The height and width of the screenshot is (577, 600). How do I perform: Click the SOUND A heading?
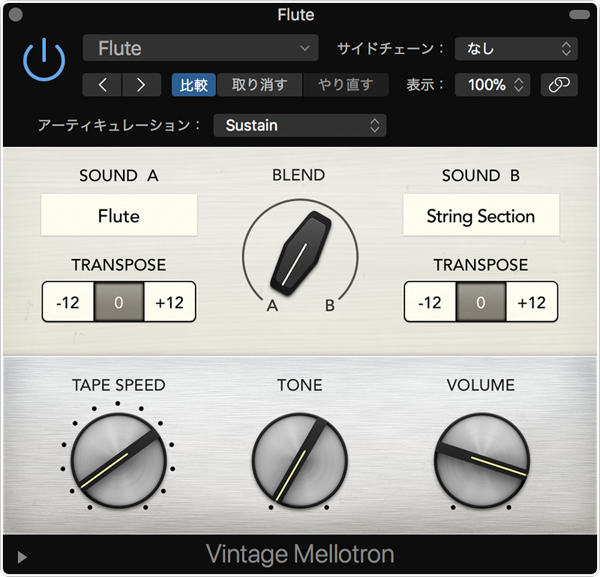click(119, 176)
